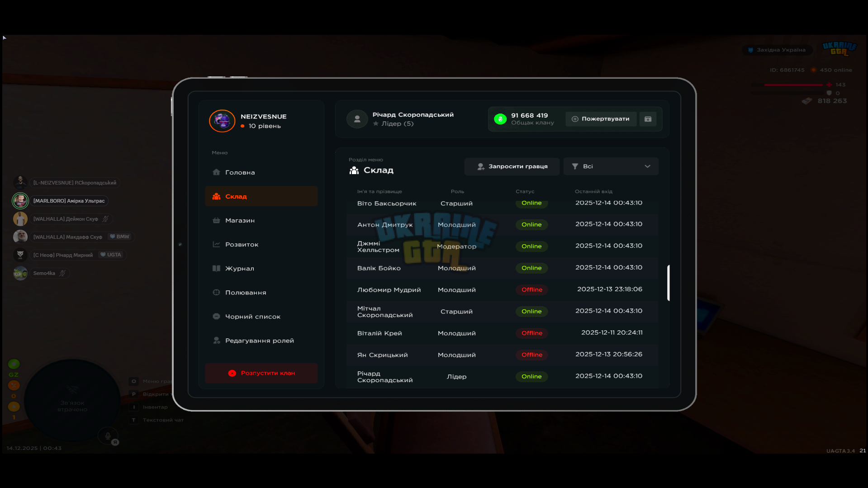
Task: Click the star icon next to Лідер (5)
Action: (x=375, y=123)
